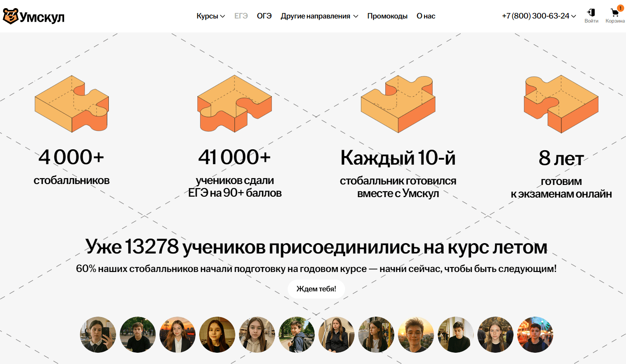Screen dimensions: 626x364
Task: Click the О нас link
Action: tap(425, 16)
